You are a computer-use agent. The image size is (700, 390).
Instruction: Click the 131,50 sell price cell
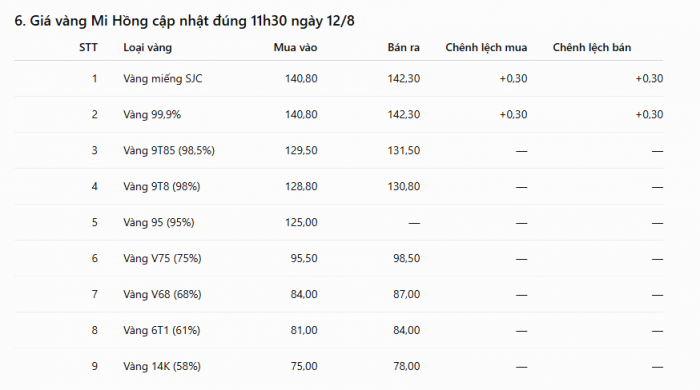tap(404, 151)
